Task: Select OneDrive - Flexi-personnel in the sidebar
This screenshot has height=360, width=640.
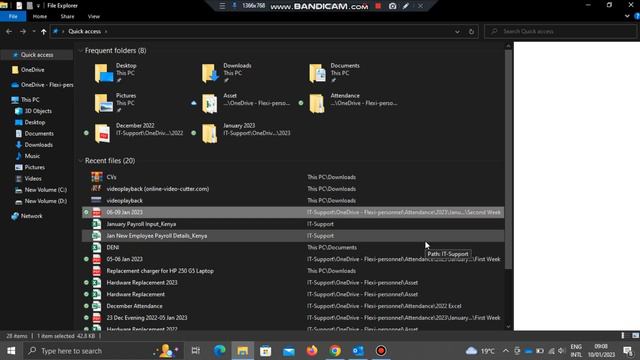Action: [x=42, y=85]
